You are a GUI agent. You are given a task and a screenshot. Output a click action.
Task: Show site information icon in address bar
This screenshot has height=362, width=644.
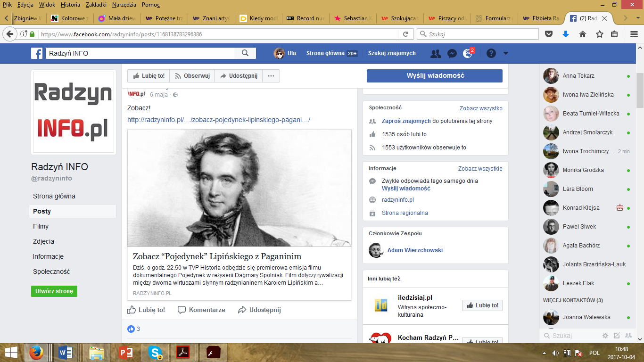(24, 34)
